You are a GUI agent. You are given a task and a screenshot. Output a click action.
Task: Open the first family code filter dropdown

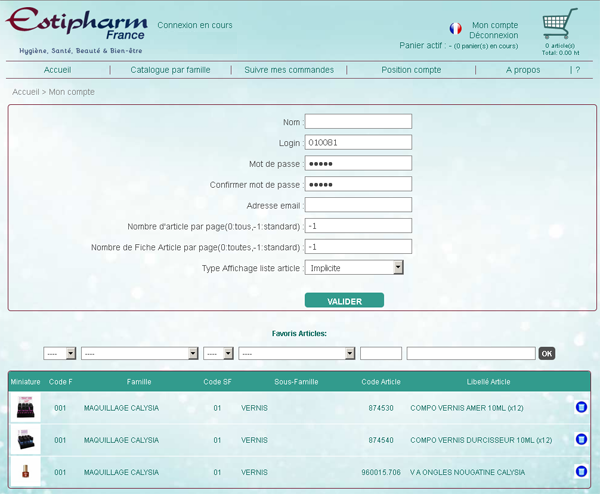59,353
